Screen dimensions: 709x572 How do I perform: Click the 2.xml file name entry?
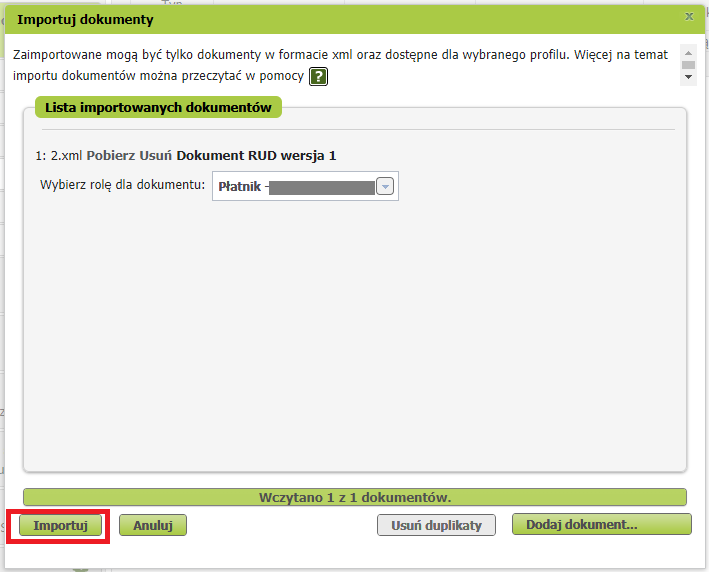(x=66, y=156)
